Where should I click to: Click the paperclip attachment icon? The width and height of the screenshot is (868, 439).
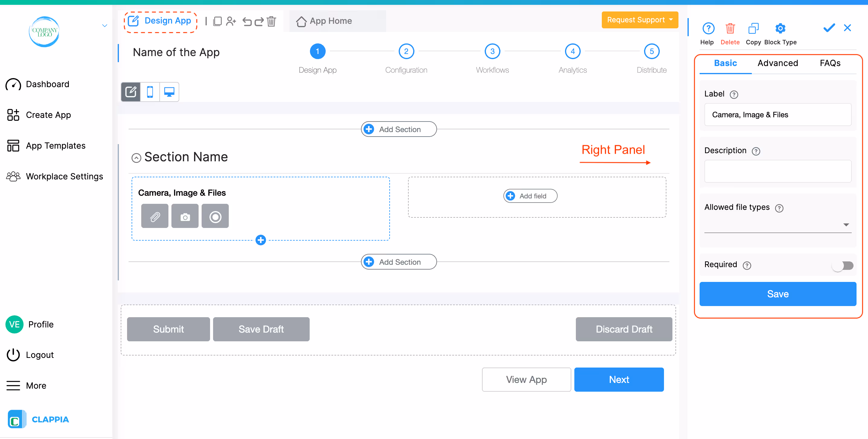click(155, 216)
